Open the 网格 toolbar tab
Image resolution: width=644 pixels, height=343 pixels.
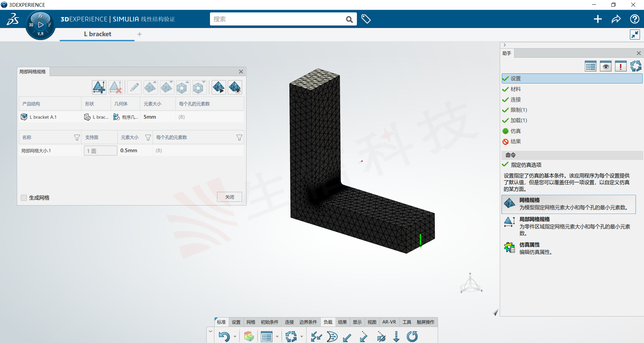pos(251,322)
